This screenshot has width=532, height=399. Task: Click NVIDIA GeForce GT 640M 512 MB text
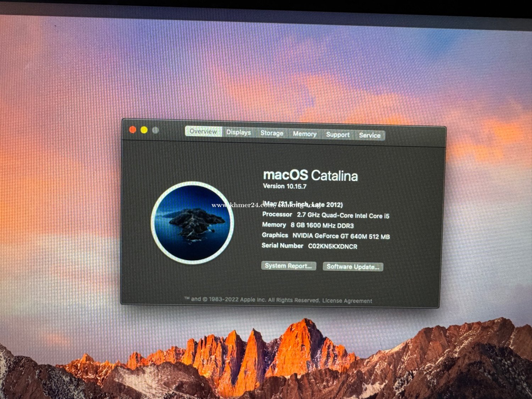click(x=341, y=236)
